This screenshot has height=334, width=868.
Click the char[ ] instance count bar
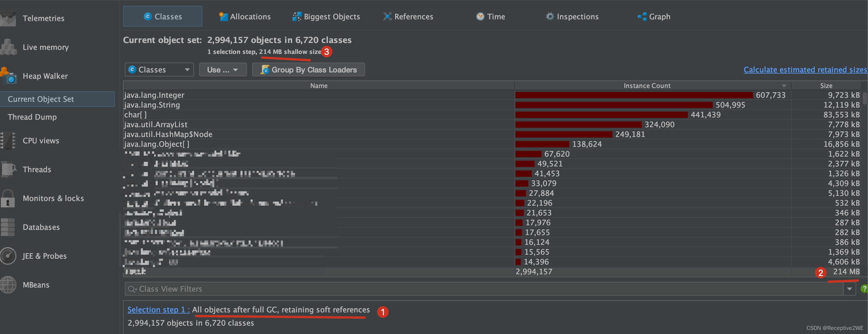pos(601,115)
